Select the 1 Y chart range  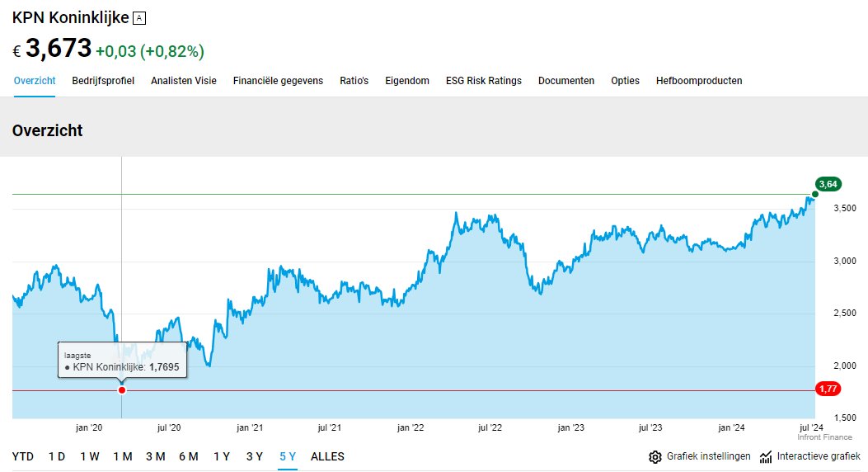pos(222,456)
